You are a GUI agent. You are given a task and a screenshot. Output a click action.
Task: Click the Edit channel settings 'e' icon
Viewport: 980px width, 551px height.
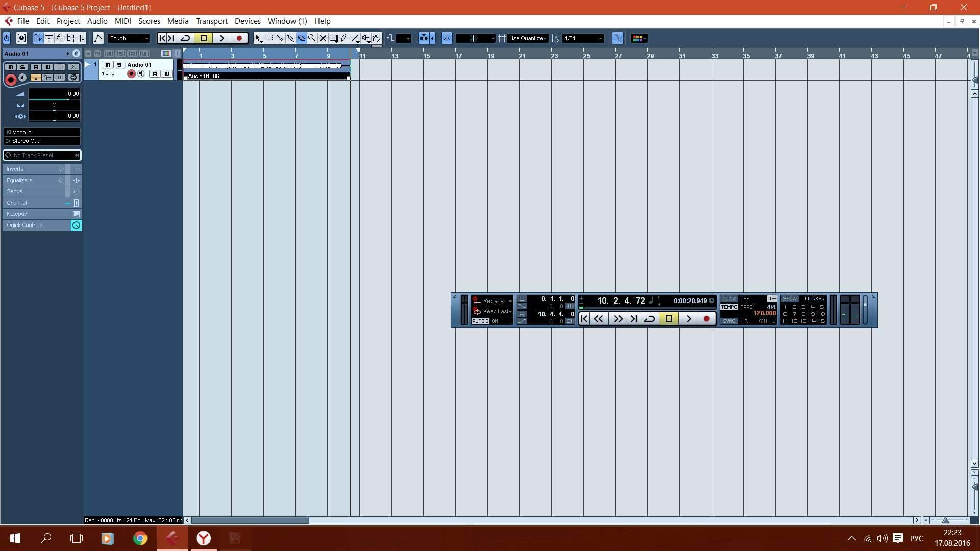coord(76,54)
